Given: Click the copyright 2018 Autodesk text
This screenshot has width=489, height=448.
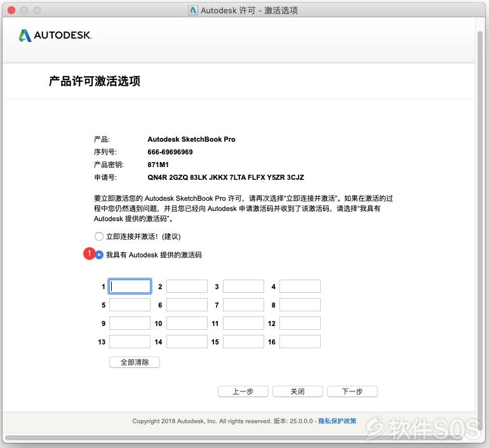Looking at the screenshot, I should click(201, 421).
